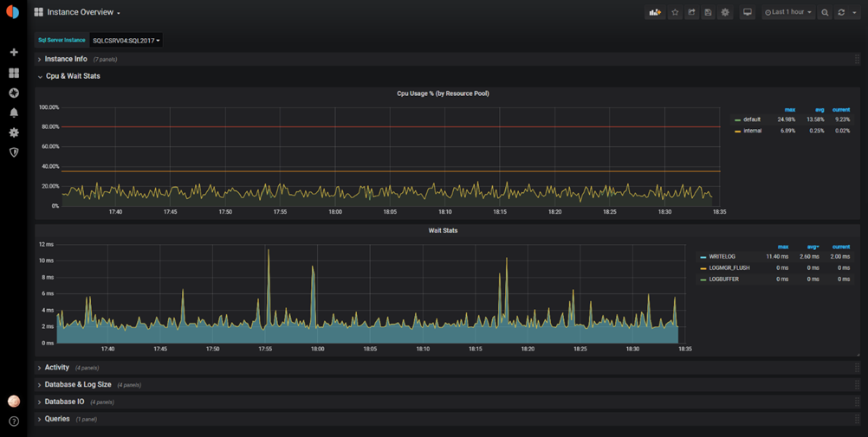Toggle the internal series in CPU legend
The image size is (868, 437).
(752, 132)
